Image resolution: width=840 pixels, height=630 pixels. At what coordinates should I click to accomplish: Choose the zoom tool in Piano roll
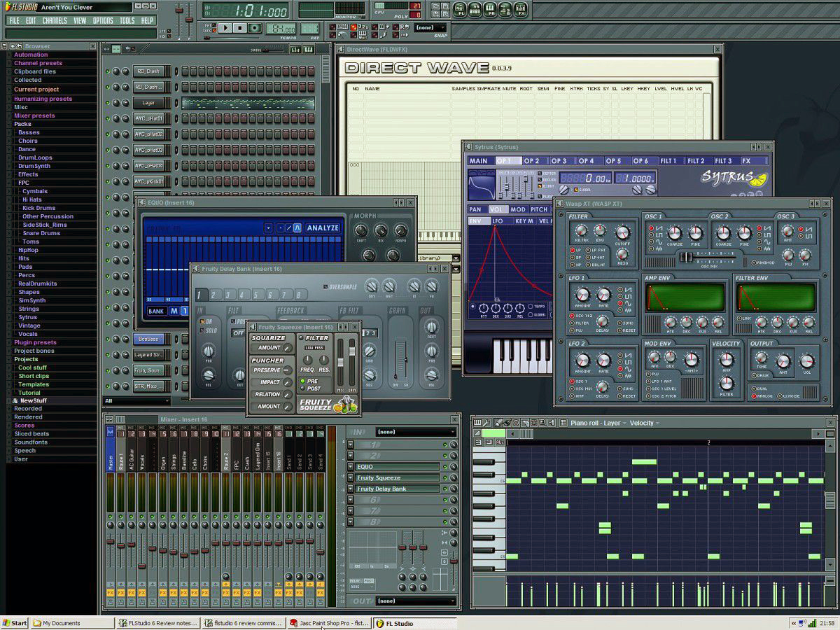542,423
